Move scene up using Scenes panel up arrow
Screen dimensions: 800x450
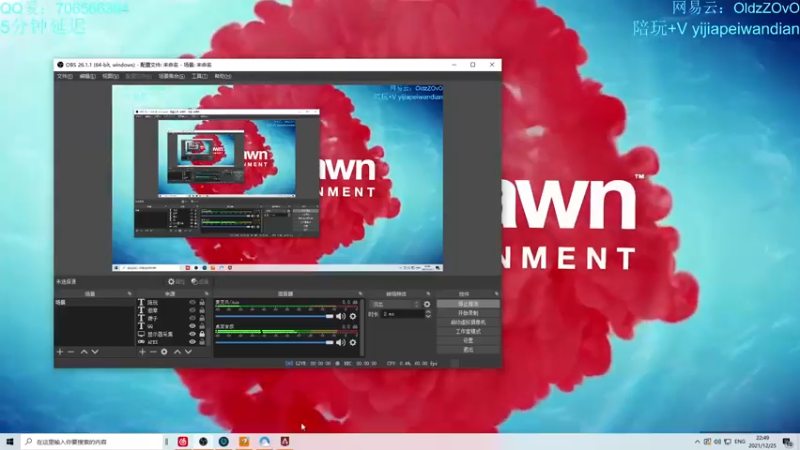pos(84,352)
